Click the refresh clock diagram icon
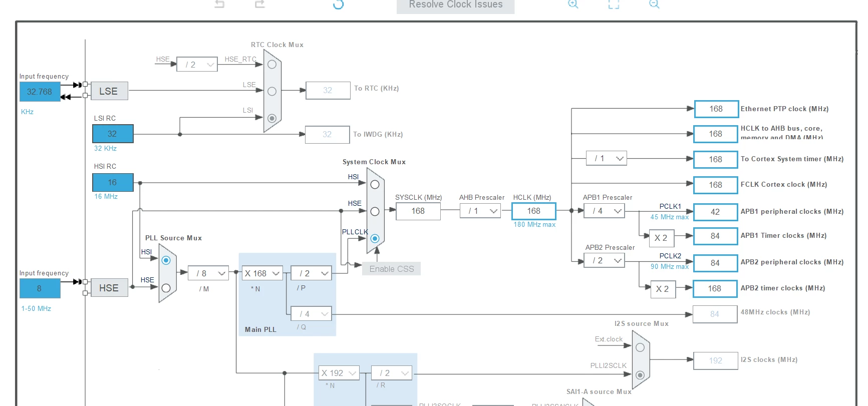 click(339, 4)
